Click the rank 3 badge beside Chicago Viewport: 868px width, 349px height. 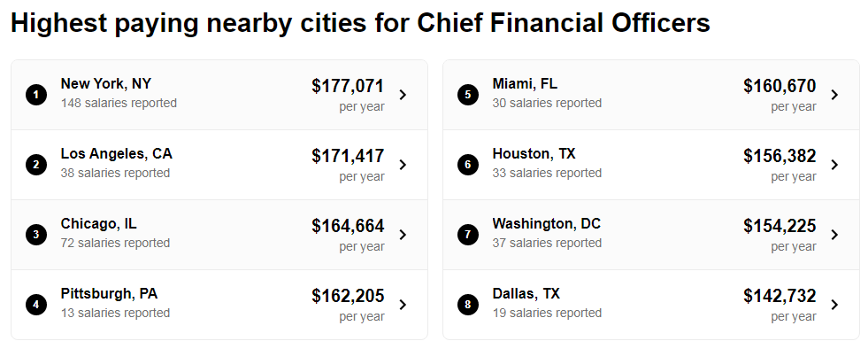click(x=36, y=235)
